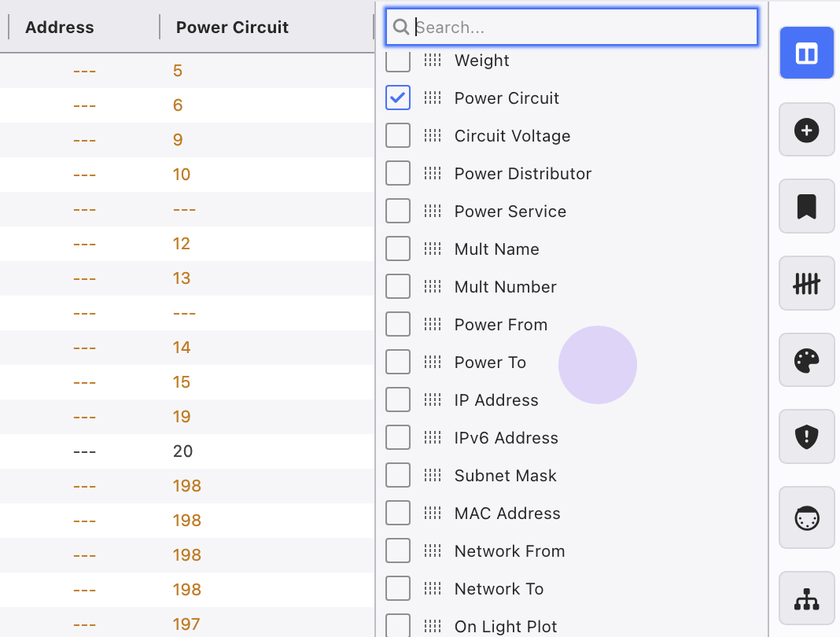Click the add plus circle sidebar icon

click(x=806, y=130)
